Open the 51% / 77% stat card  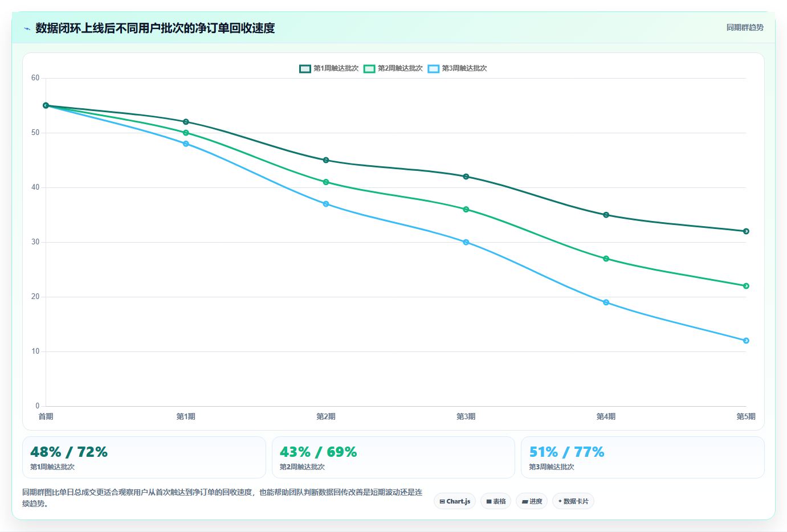(x=643, y=457)
